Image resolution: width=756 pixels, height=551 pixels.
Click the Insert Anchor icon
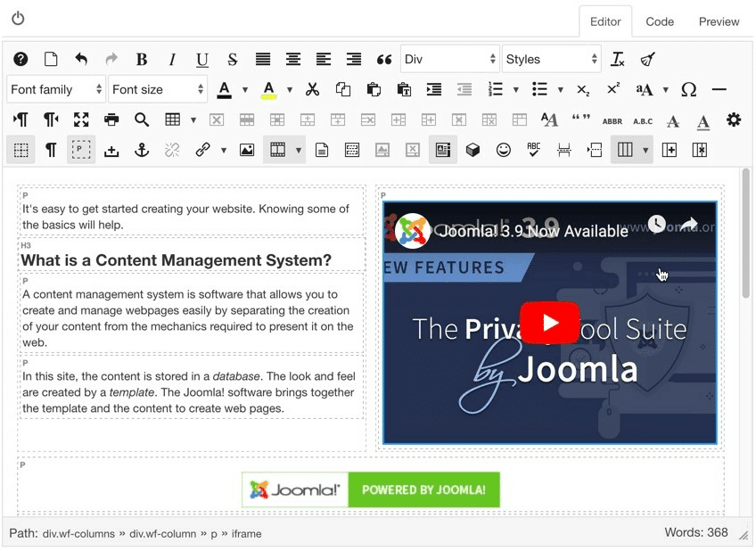142,149
